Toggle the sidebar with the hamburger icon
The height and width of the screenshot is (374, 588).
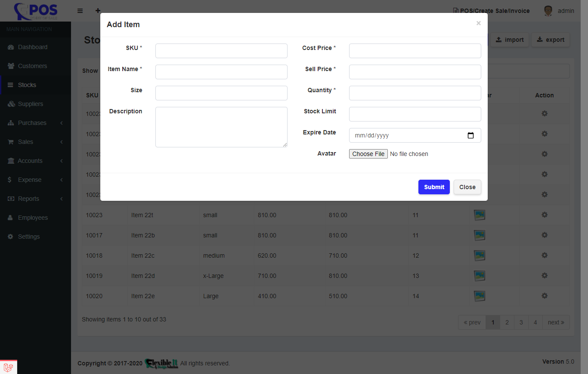[x=80, y=11]
